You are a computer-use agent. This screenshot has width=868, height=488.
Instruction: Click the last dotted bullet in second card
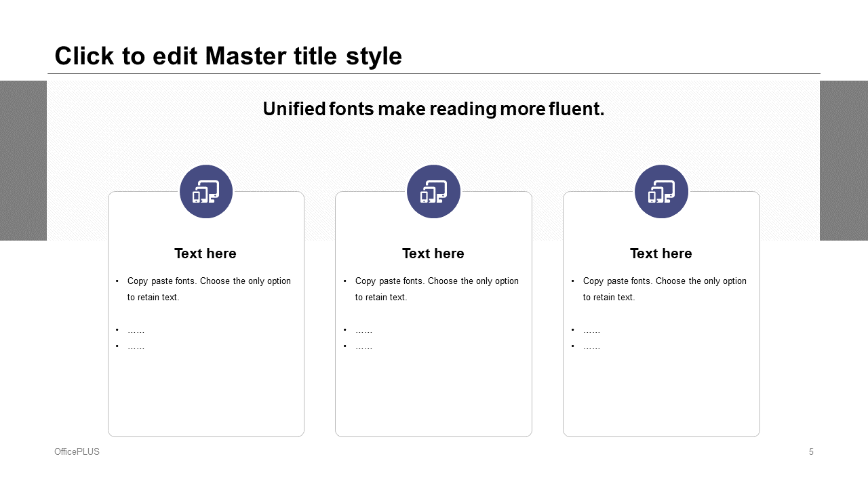pyautogui.click(x=363, y=347)
